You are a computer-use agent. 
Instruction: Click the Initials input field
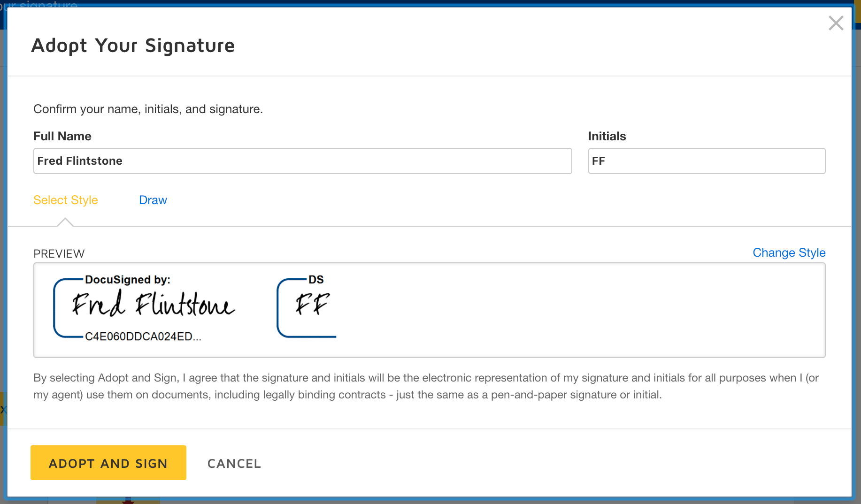click(707, 161)
